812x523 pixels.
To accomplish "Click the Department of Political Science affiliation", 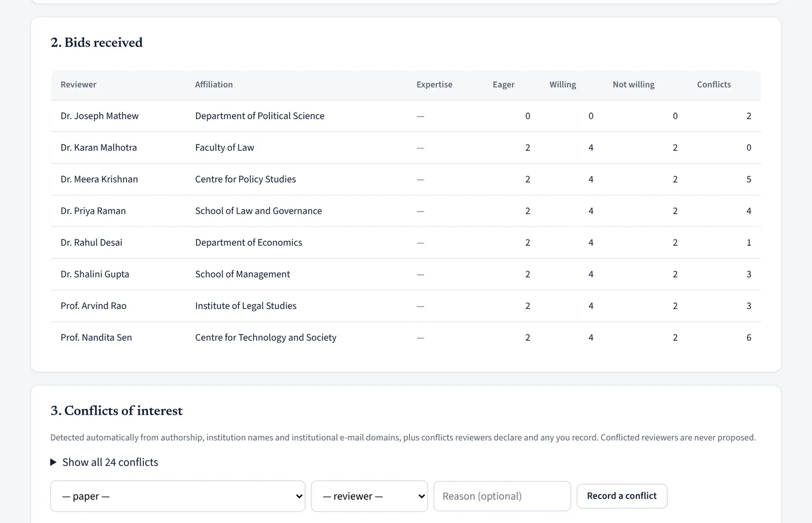I will click(x=260, y=116).
